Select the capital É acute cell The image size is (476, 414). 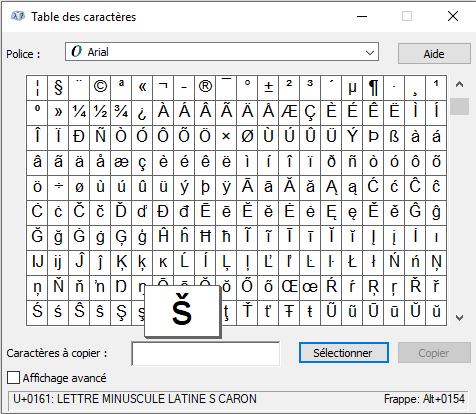pos(352,113)
